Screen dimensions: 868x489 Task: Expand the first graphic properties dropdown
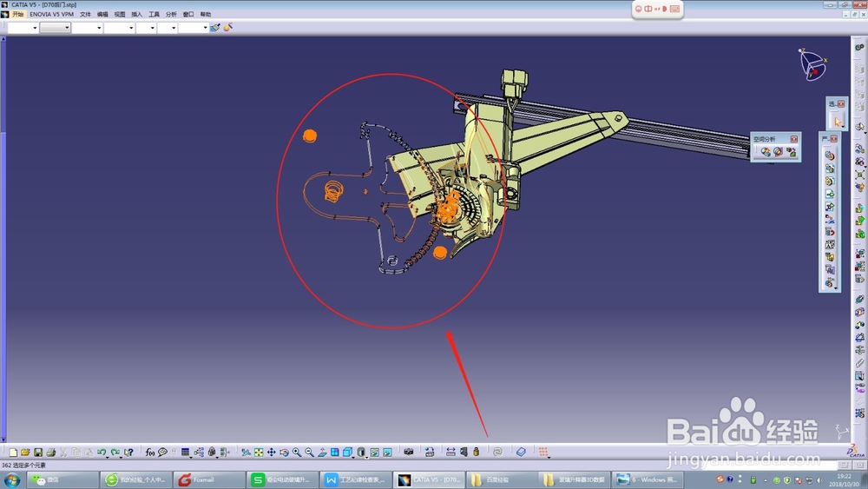(x=35, y=28)
